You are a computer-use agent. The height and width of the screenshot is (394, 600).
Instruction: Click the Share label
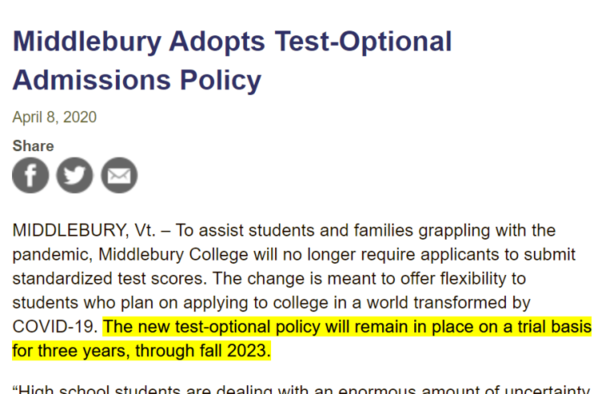click(33, 146)
